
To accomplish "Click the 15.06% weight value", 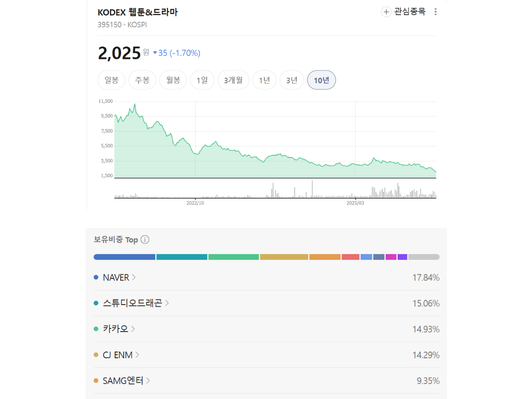I will coord(426,303).
